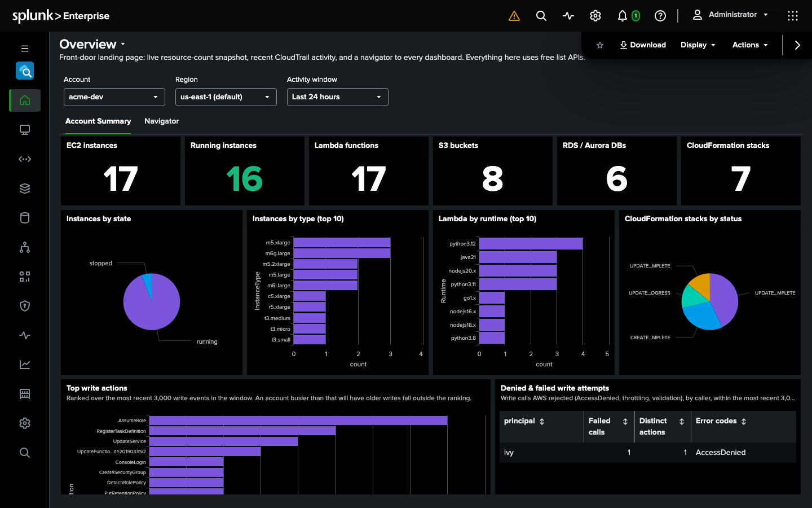This screenshot has height=508, width=812.
Task: Open the code brackets sidebar icon
Action: [25, 159]
